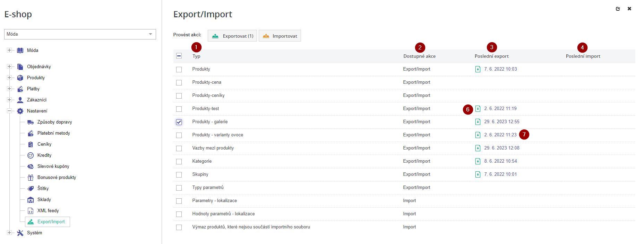Screen dimensions: 644x244
Task: Click the Móda book icon in tree
Action: pos(20,51)
